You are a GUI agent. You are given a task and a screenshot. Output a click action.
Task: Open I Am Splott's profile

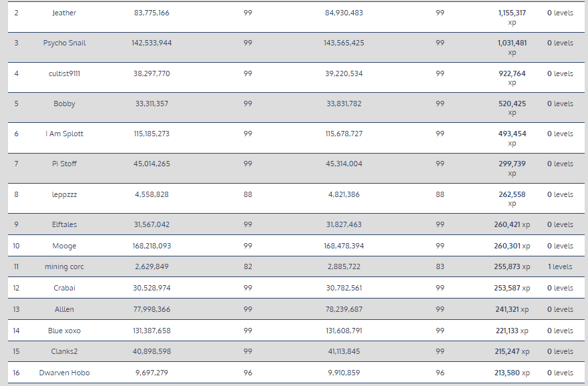pyautogui.click(x=64, y=134)
